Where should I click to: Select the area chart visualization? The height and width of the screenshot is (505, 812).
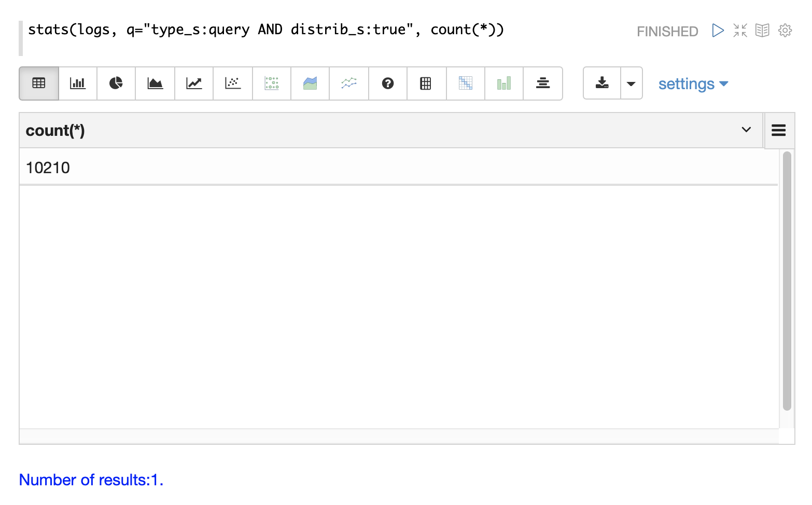pyautogui.click(x=155, y=83)
